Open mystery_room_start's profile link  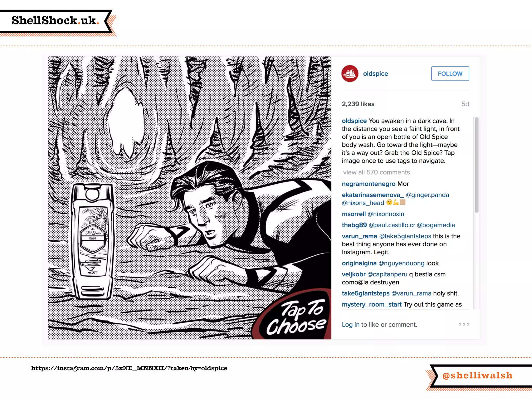pos(371,304)
